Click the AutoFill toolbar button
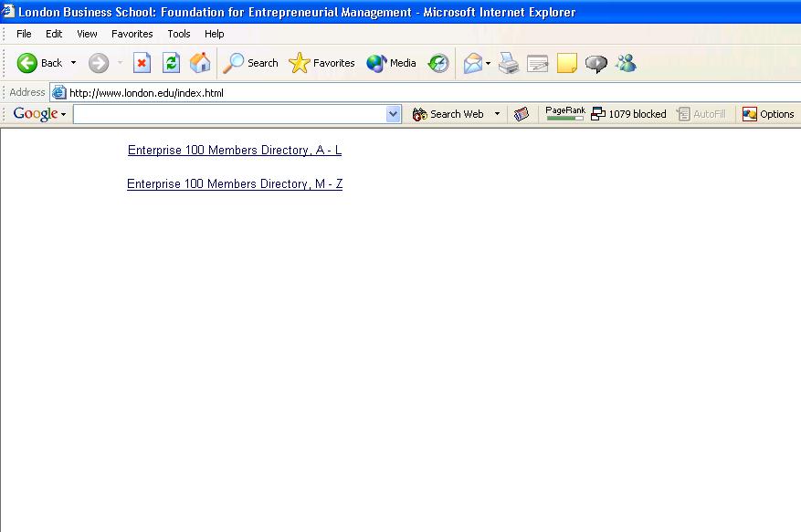 [701, 114]
